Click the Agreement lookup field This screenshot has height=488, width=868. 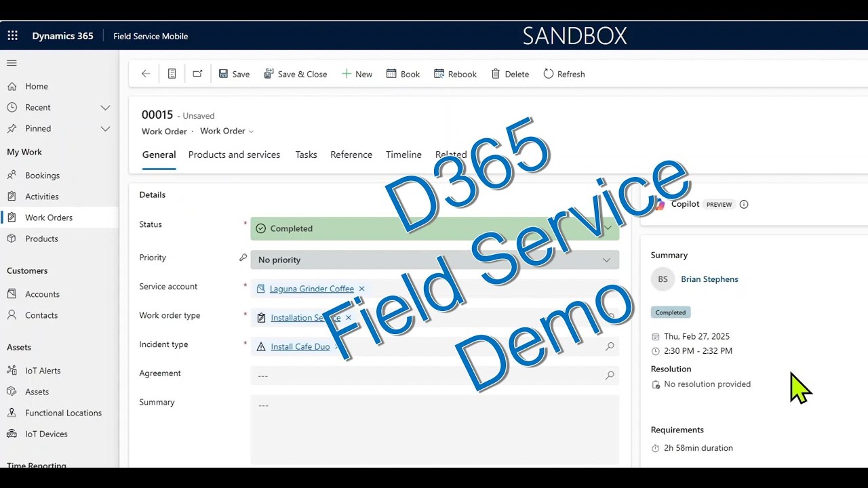click(435, 375)
